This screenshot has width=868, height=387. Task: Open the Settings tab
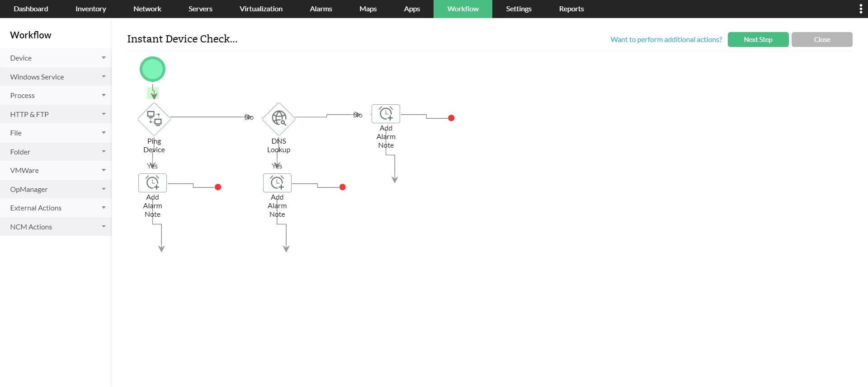[x=519, y=9]
